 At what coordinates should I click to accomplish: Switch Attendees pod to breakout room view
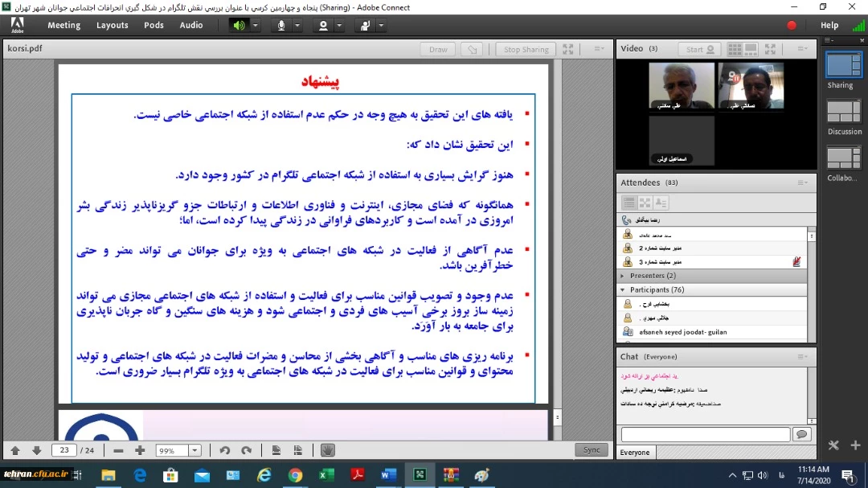click(x=645, y=203)
